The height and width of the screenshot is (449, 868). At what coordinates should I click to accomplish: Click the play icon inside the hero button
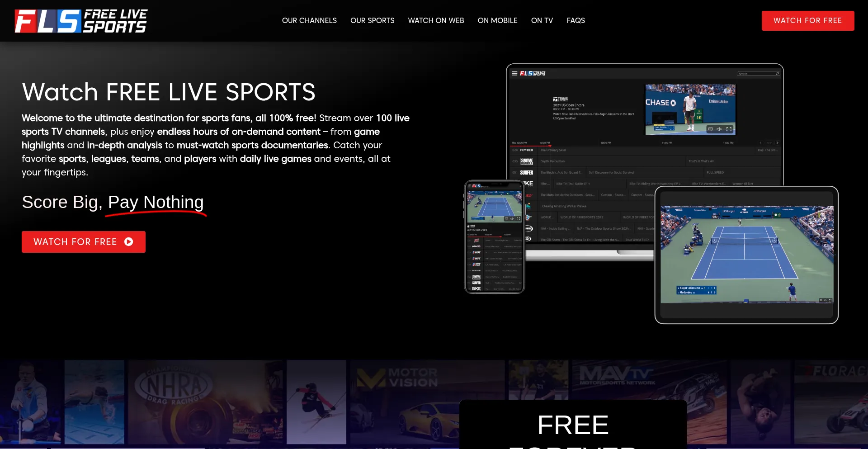[x=128, y=242]
